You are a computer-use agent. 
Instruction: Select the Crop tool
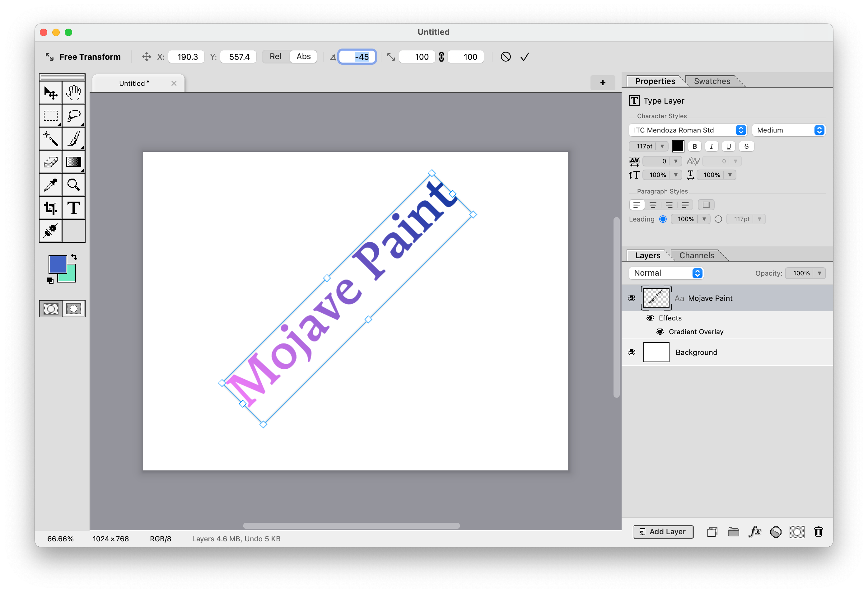point(51,208)
